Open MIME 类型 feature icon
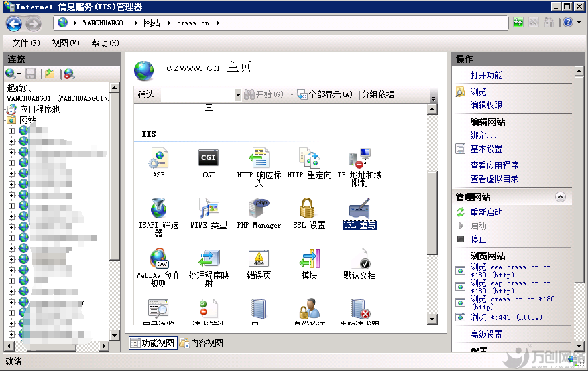 209,209
